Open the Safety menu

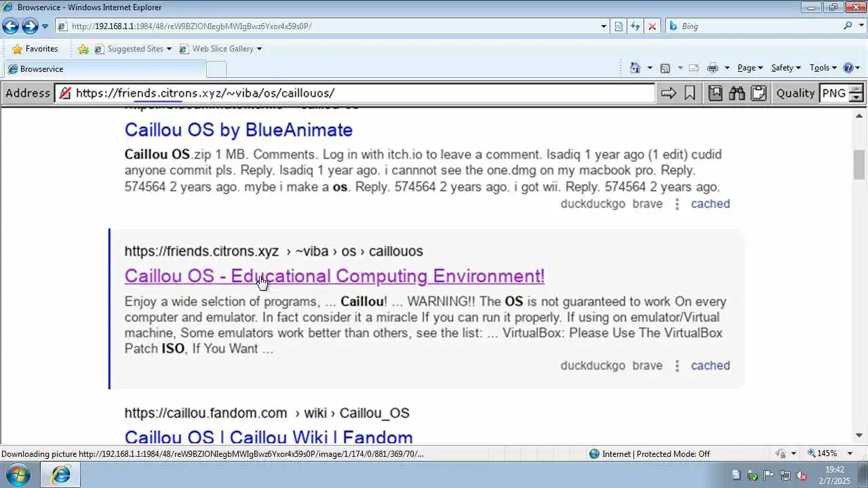[x=786, y=68]
